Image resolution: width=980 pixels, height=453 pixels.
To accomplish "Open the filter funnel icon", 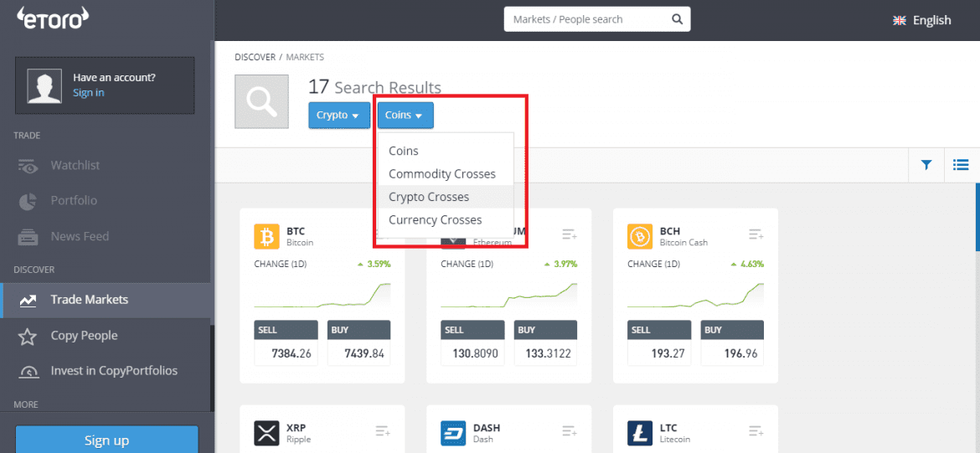I will tap(926, 165).
